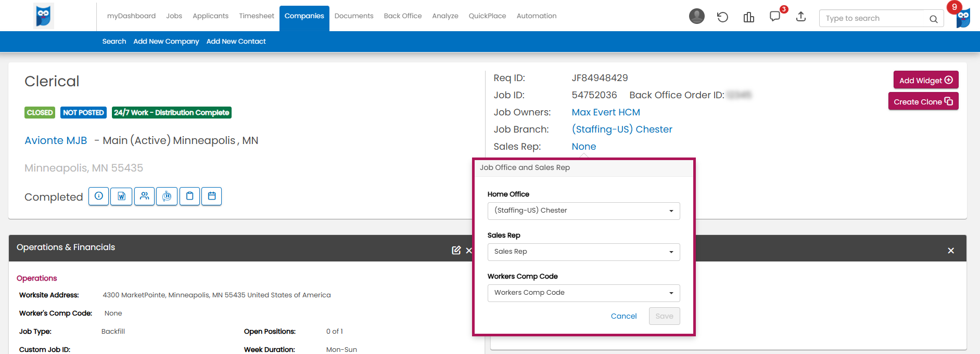Open the Home Office dropdown
Screen dimensions: 980x354
(x=583, y=211)
